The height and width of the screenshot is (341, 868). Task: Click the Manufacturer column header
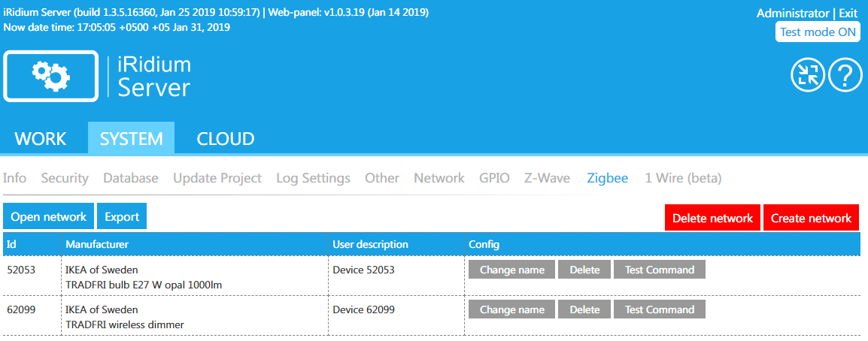tap(194, 243)
